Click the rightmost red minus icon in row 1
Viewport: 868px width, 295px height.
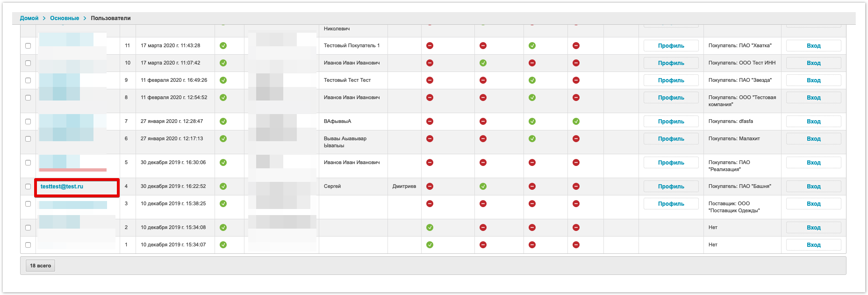(576, 245)
